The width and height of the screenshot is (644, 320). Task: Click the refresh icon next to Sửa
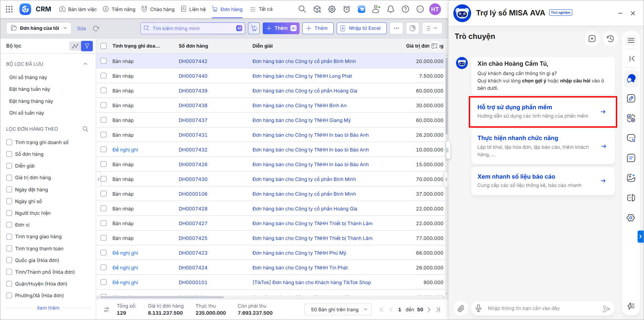tap(96, 28)
